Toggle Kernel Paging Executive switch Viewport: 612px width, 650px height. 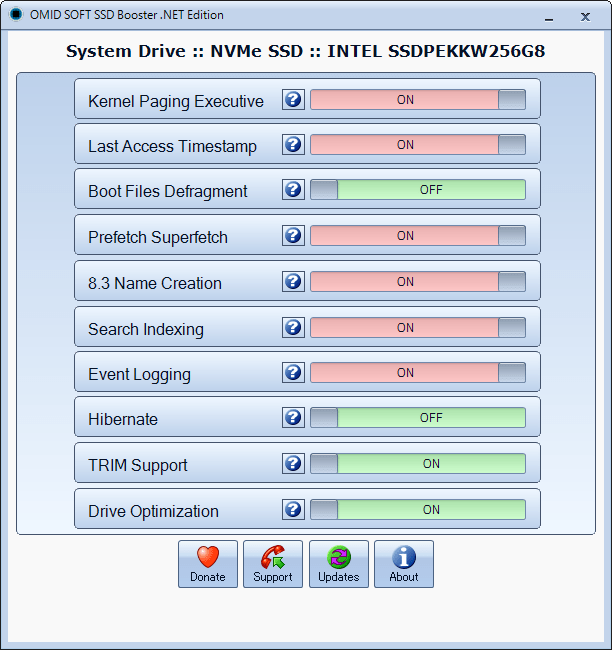pos(418,99)
